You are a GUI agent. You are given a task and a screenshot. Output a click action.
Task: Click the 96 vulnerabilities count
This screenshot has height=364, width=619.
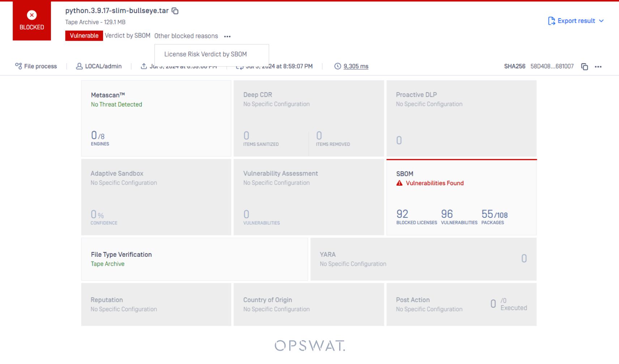coord(447,214)
